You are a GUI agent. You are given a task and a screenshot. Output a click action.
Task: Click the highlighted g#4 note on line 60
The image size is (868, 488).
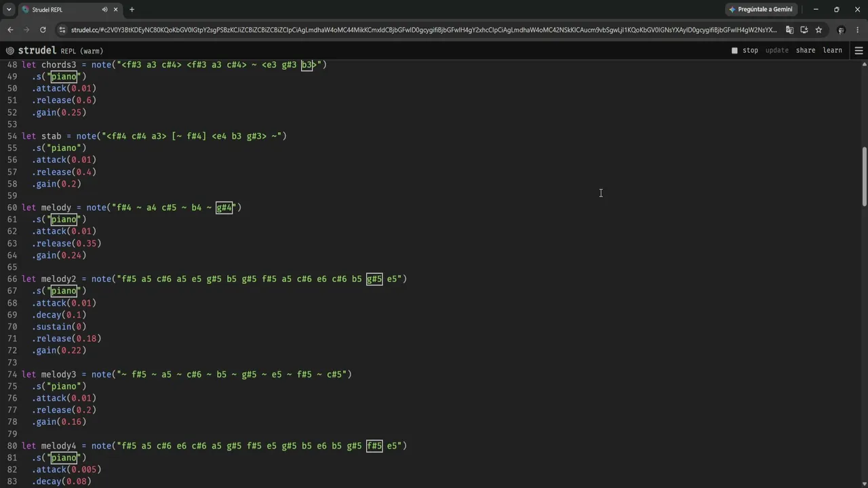tap(224, 207)
